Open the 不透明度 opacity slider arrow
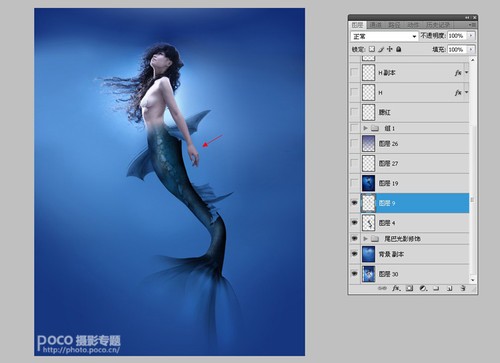This screenshot has height=363, width=500. click(x=471, y=36)
